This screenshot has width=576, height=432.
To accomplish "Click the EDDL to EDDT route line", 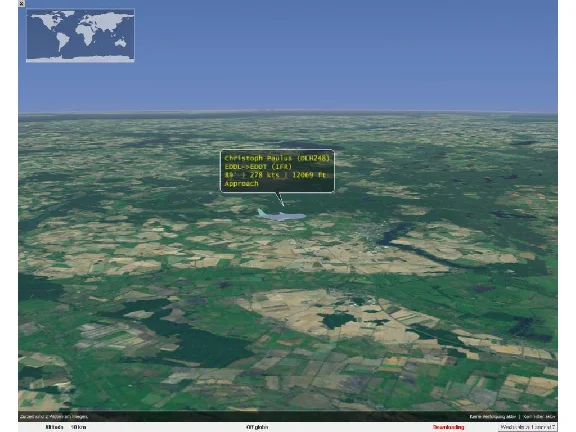I will pos(258,166).
